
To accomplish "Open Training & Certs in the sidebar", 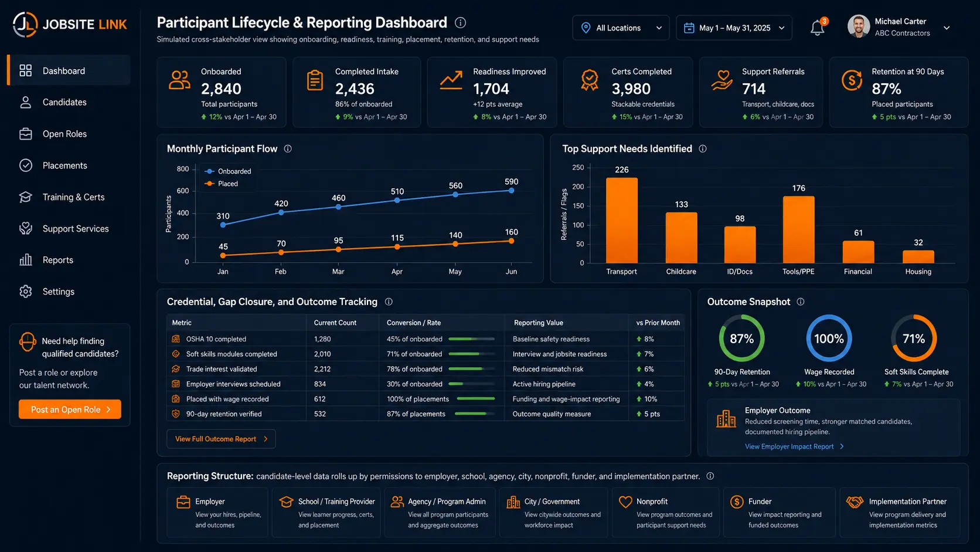I will [69, 197].
